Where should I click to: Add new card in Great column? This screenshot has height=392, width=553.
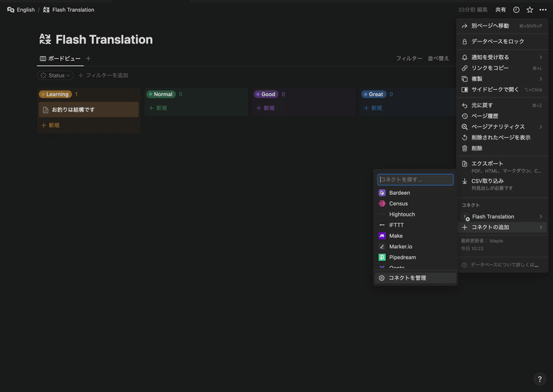(373, 108)
